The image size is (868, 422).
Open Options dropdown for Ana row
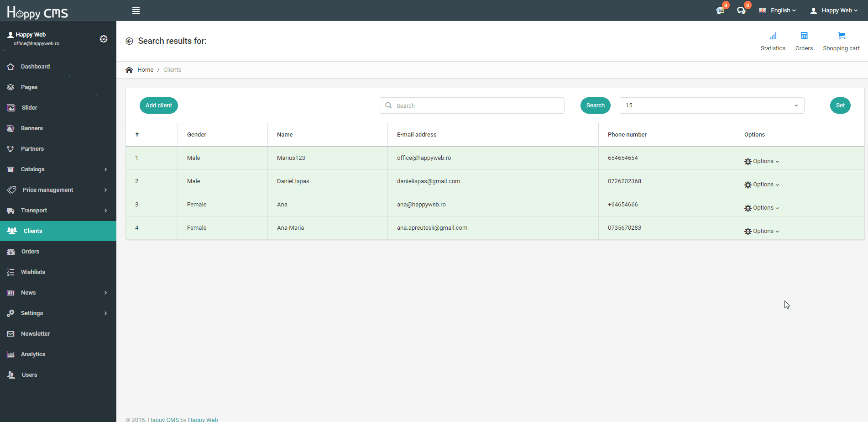762,208
